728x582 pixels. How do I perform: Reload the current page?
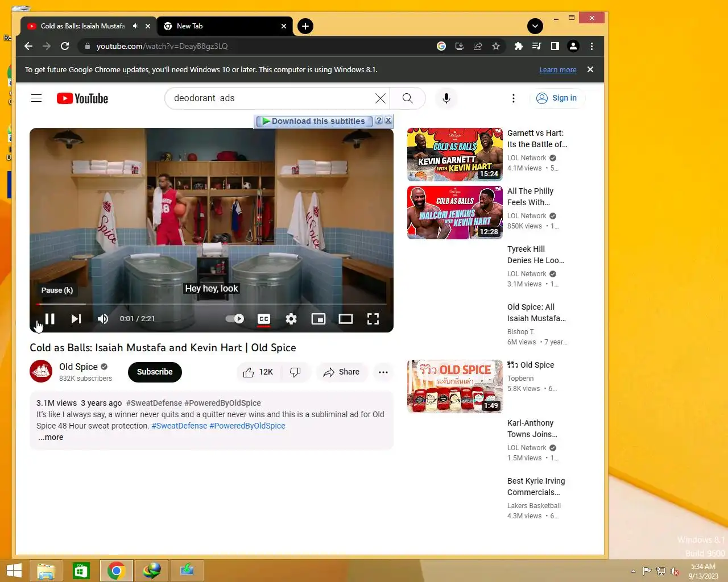(65, 46)
